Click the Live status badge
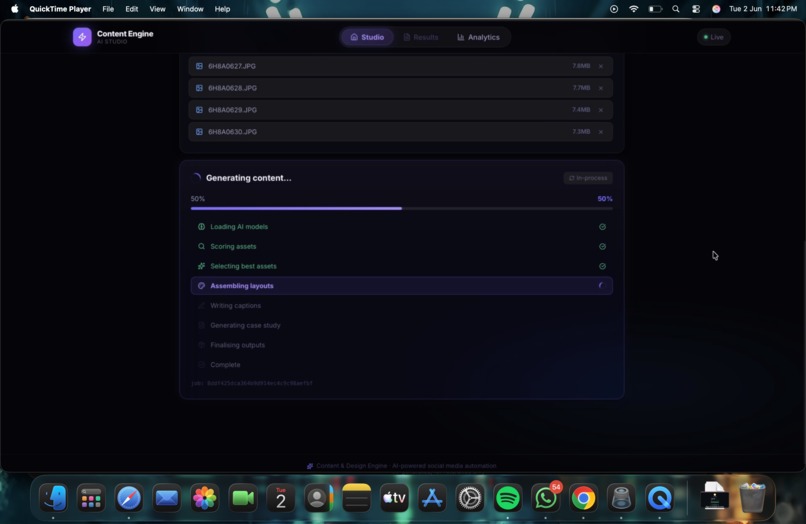The height and width of the screenshot is (524, 806). [x=713, y=37]
